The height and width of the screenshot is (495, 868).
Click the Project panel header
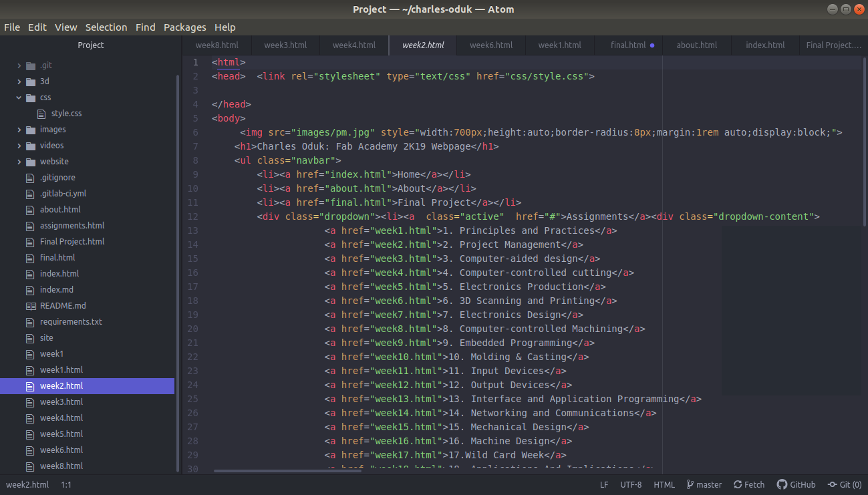coord(91,45)
